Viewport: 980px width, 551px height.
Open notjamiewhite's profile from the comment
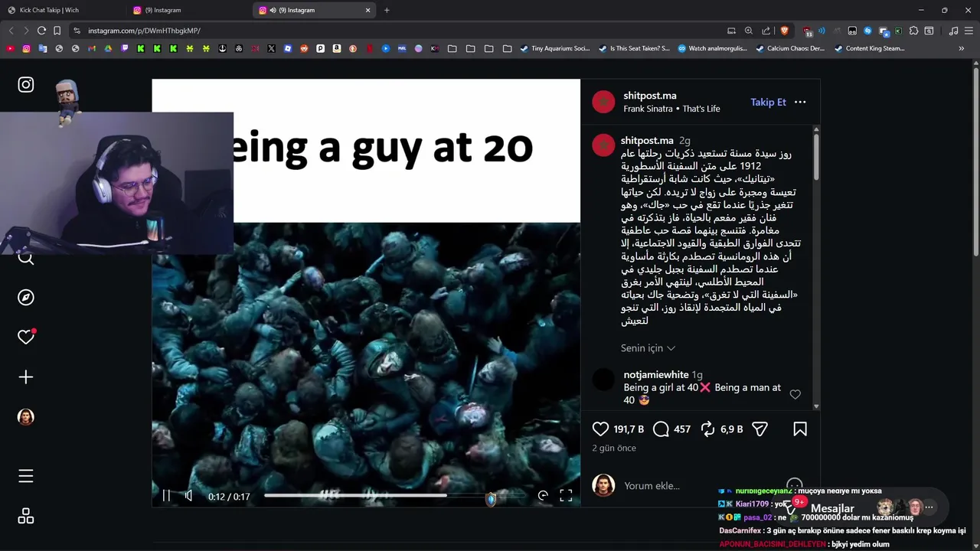(x=656, y=375)
